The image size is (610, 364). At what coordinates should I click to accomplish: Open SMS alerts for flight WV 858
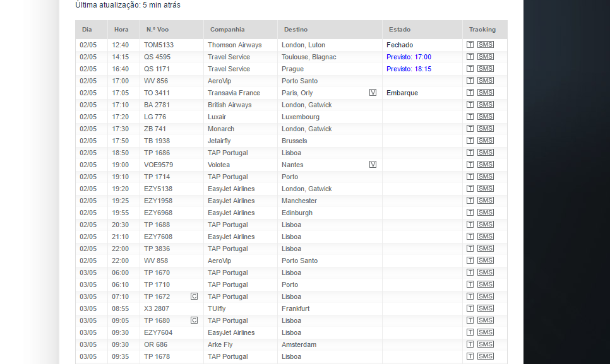click(x=486, y=261)
